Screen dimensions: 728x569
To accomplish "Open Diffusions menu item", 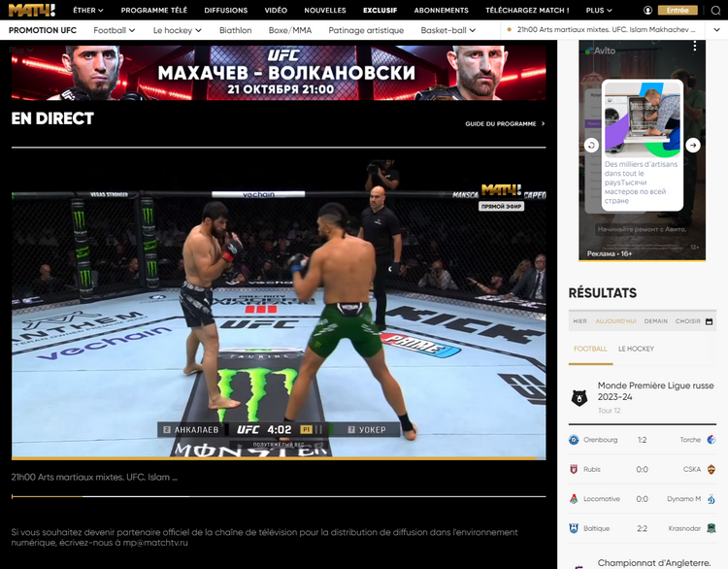I will tap(226, 11).
